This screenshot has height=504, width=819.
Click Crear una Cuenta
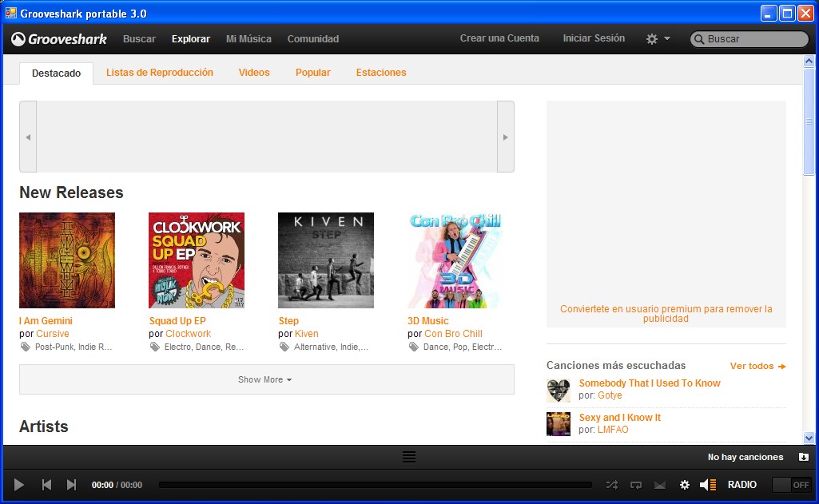tap(499, 38)
